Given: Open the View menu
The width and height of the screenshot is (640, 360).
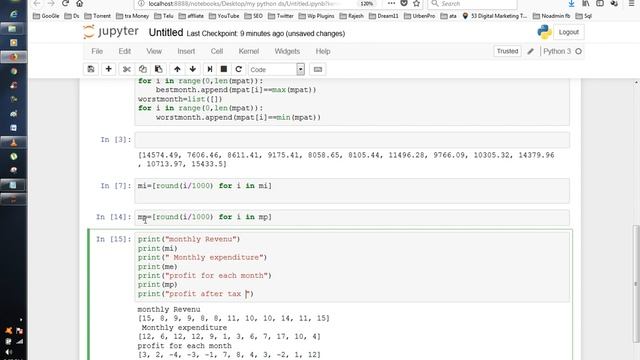Looking at the screenshot, I should 154,51.
